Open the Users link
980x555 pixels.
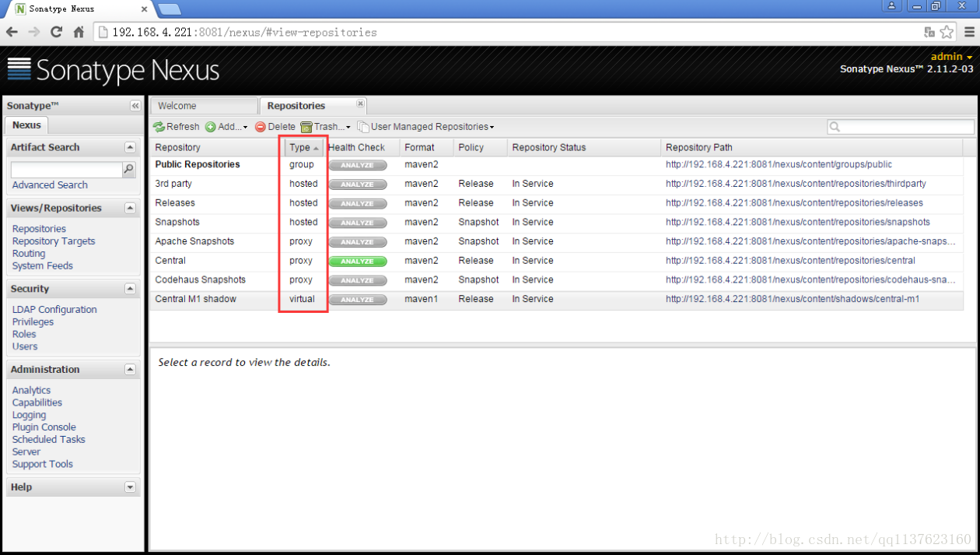point(25,347)
